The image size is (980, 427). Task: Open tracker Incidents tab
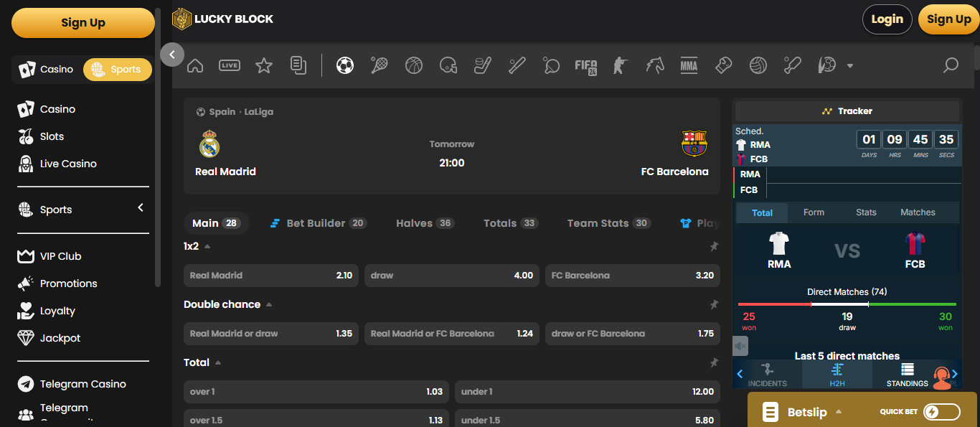pyautogui.click(x=767, y=375)
